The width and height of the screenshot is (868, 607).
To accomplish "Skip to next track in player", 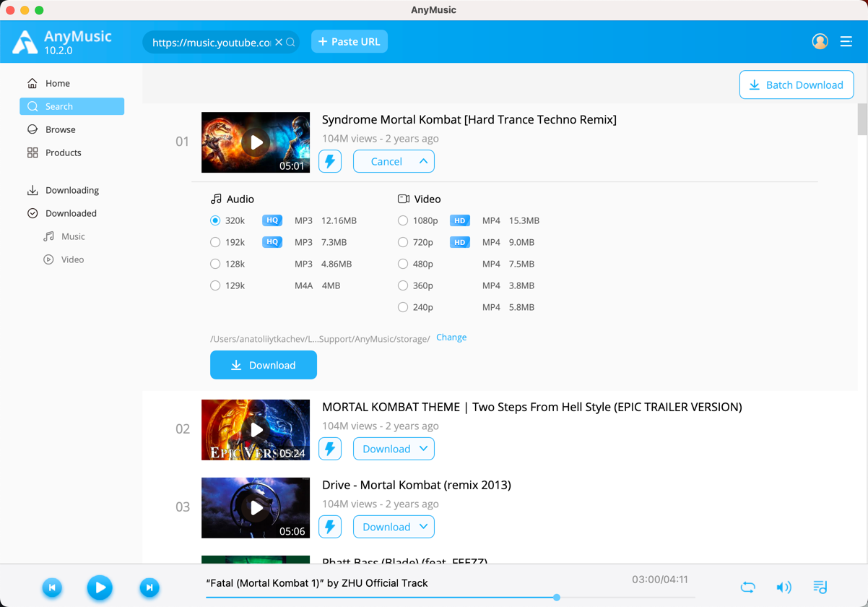I will coord(149,587).
